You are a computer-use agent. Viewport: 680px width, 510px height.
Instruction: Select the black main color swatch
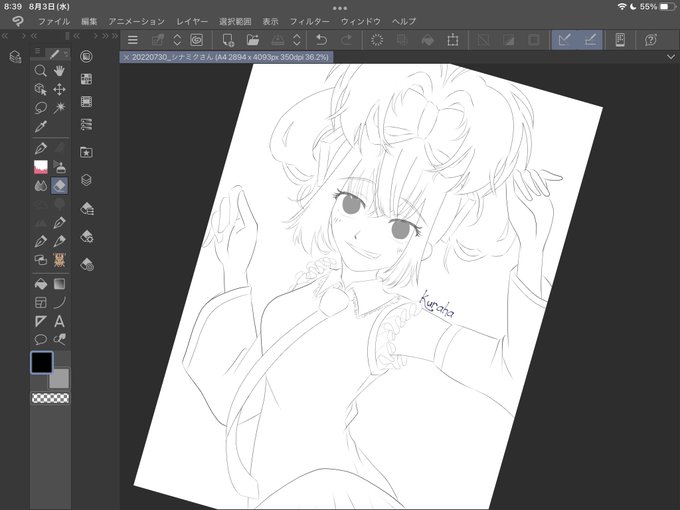coord(42,363)
